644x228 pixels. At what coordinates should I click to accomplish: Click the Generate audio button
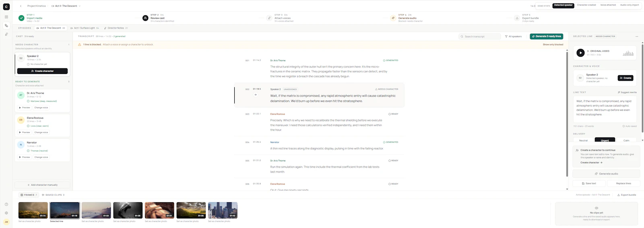(x=606, y=174)
